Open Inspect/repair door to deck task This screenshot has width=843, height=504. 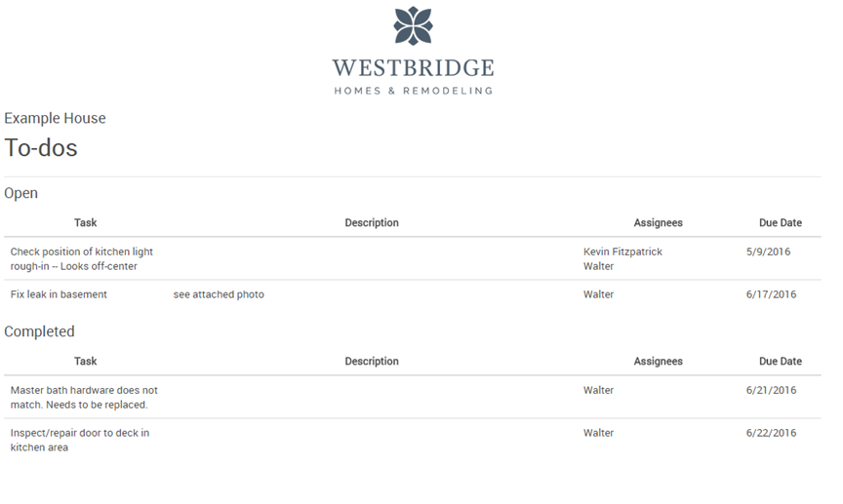[80, 440]
